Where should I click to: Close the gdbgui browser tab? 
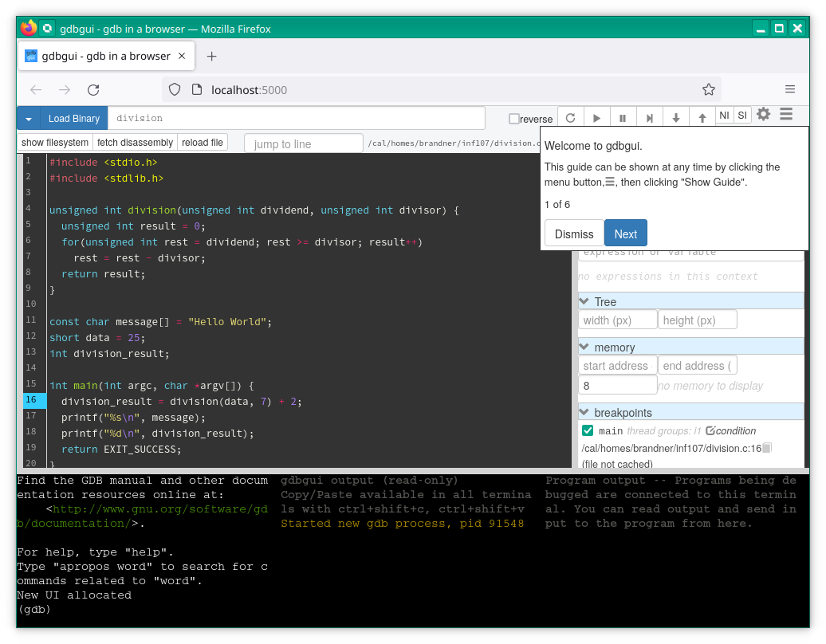point(182,56)
